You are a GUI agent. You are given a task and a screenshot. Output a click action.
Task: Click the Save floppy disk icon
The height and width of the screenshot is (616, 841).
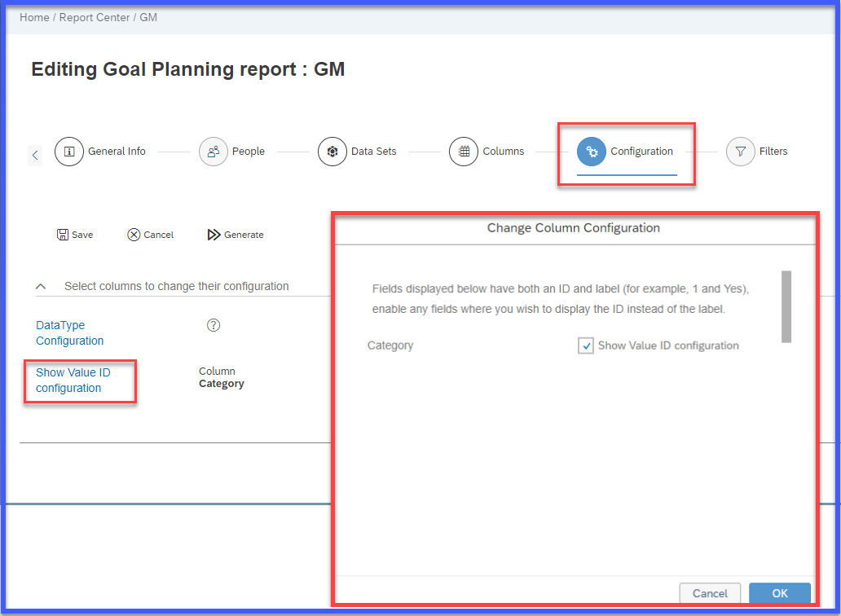(x=63, y=235)
